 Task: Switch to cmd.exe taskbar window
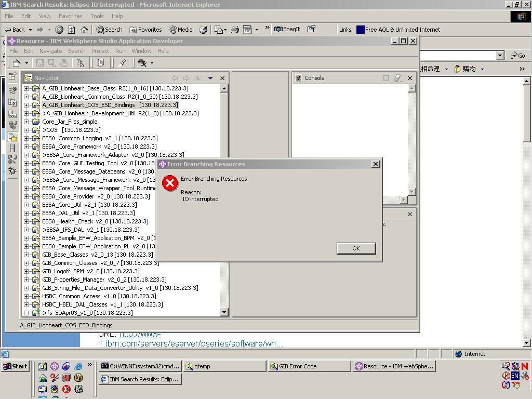(x=140, y=366)
